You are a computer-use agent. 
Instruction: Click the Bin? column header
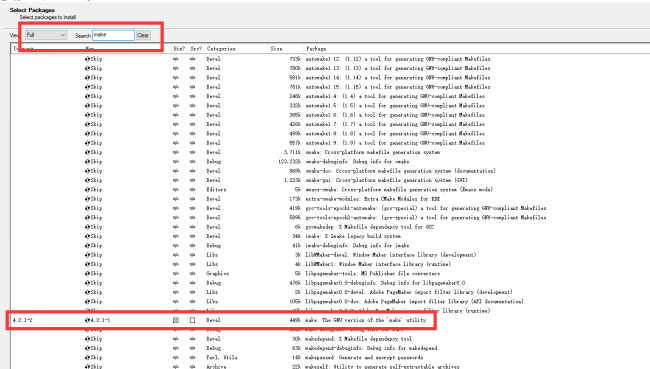pos(179,49)
